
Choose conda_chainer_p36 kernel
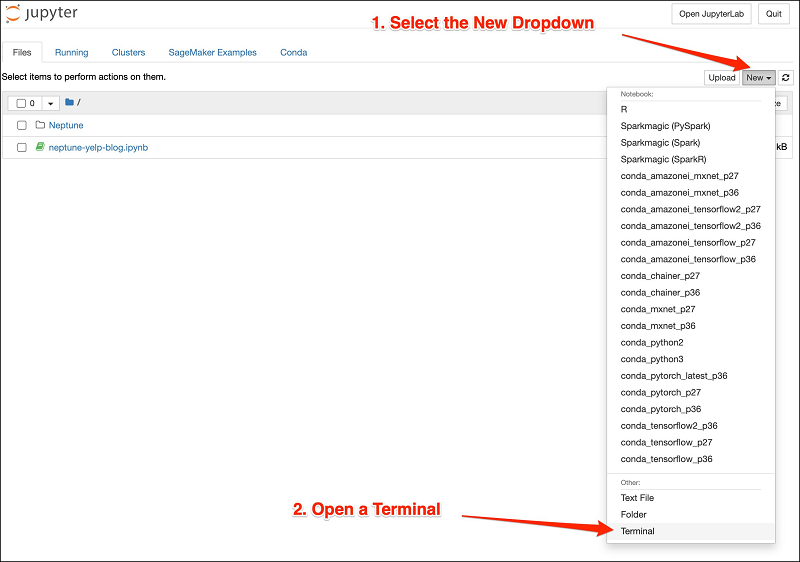691,293
